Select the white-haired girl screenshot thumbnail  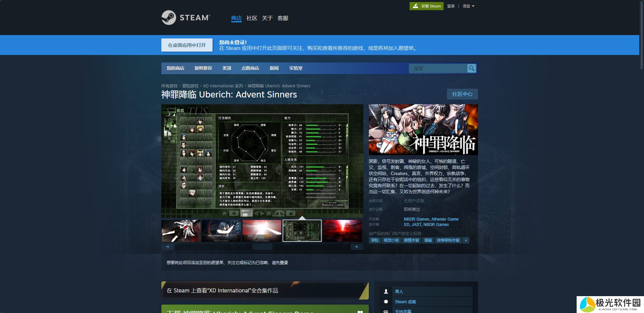(x=181, y=231)
